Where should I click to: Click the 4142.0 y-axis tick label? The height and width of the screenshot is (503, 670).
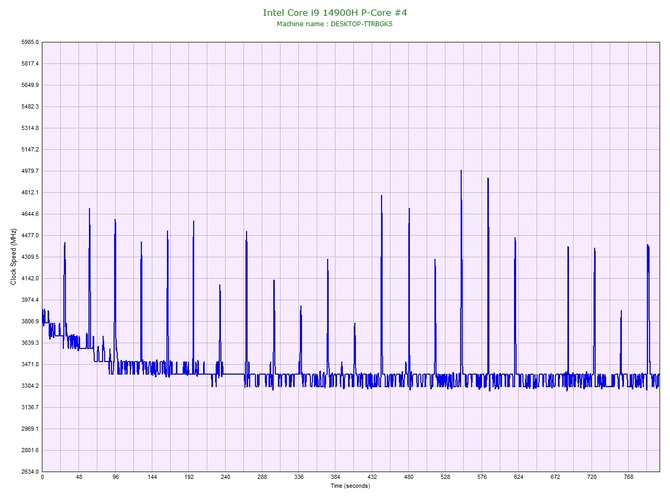30,278
